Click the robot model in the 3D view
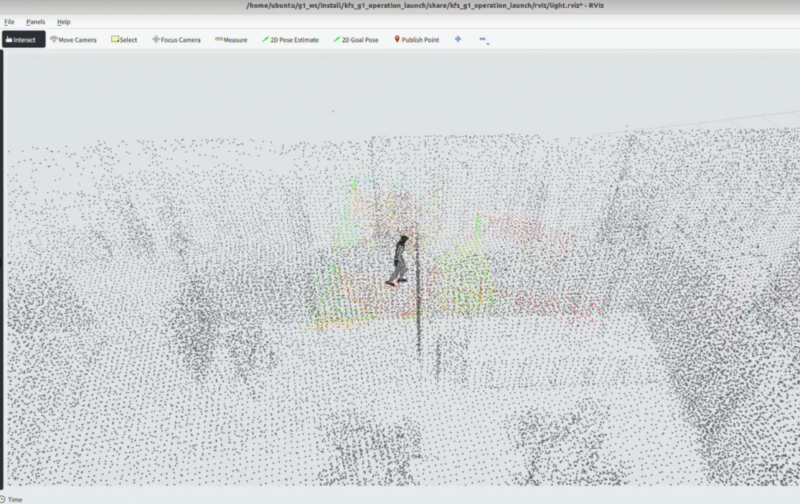Image resolution: width=800 pixels, height=504 pixels. pyautogui.click(x=399, y=260)
